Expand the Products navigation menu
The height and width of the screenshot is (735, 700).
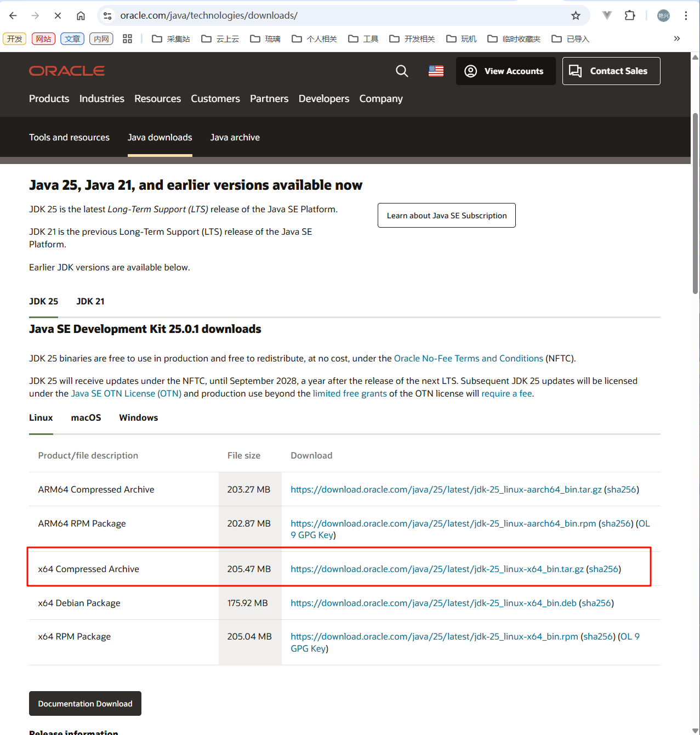(x=49, y=99)
